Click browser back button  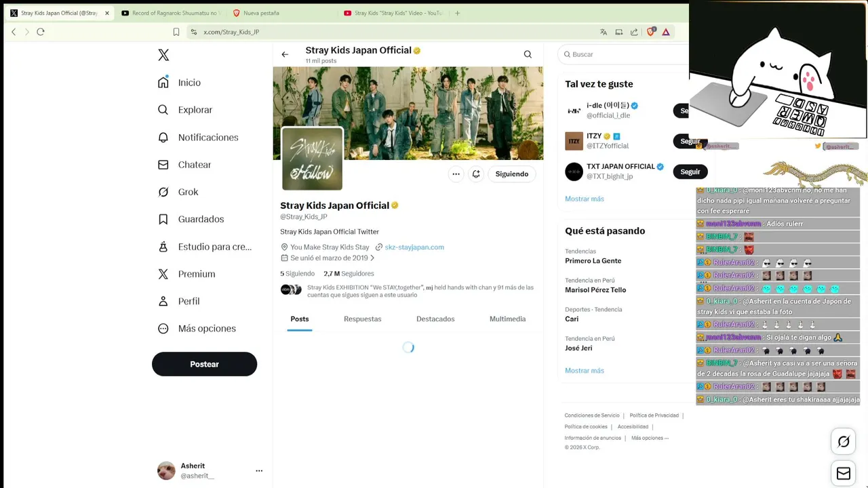[x=14, y=32]
